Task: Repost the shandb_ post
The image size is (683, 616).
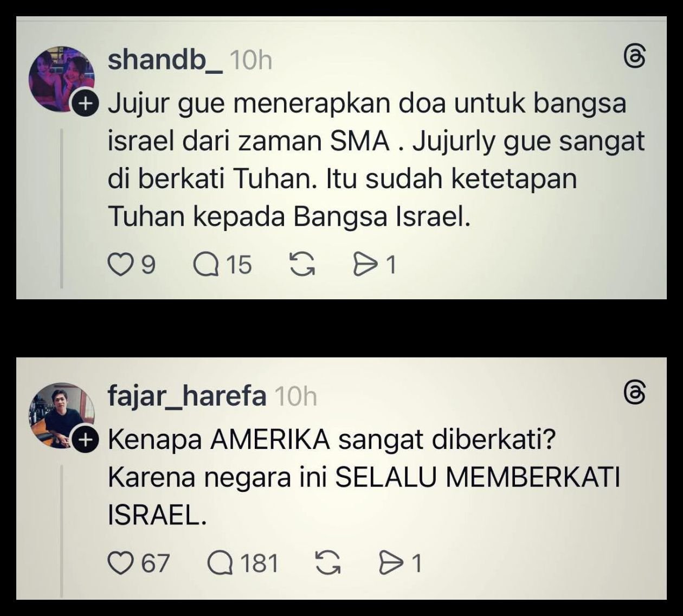Action: (x=302, y=265)
